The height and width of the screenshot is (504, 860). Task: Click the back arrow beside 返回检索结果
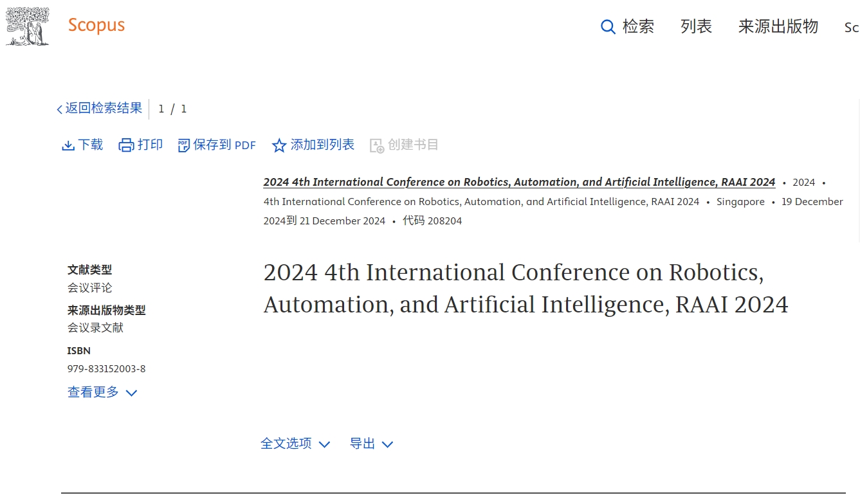tap(59, 109)
